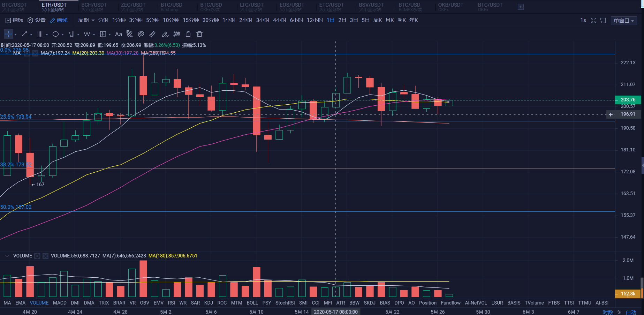Select the pitchfork channel tool

[x=71, y=34]
